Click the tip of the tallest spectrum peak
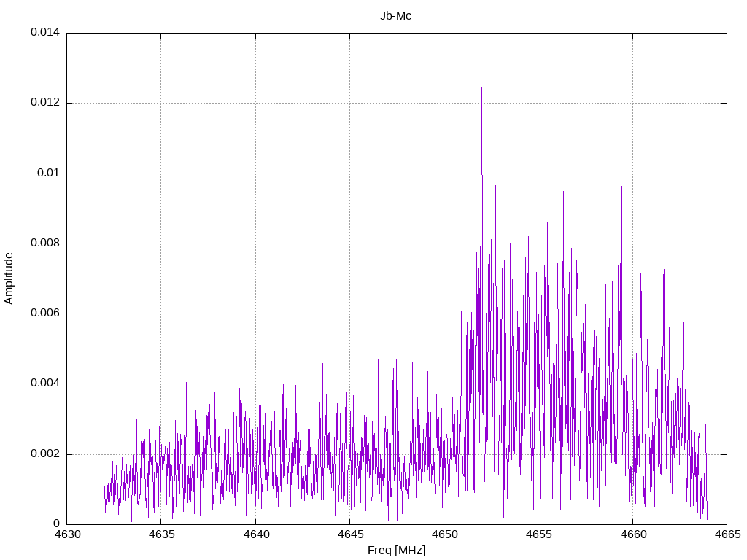Screen dimensions: 747x560 tap(481, 87)
